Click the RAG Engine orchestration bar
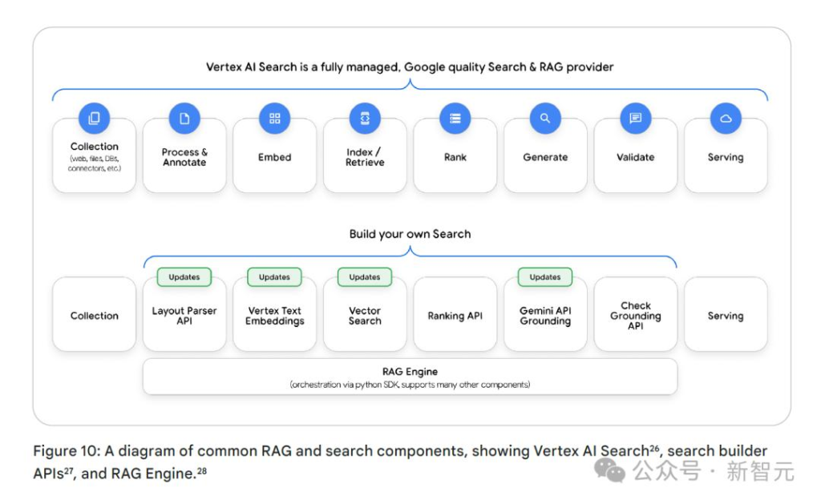The width and height of the screenshot is (821, 504). 410,377
